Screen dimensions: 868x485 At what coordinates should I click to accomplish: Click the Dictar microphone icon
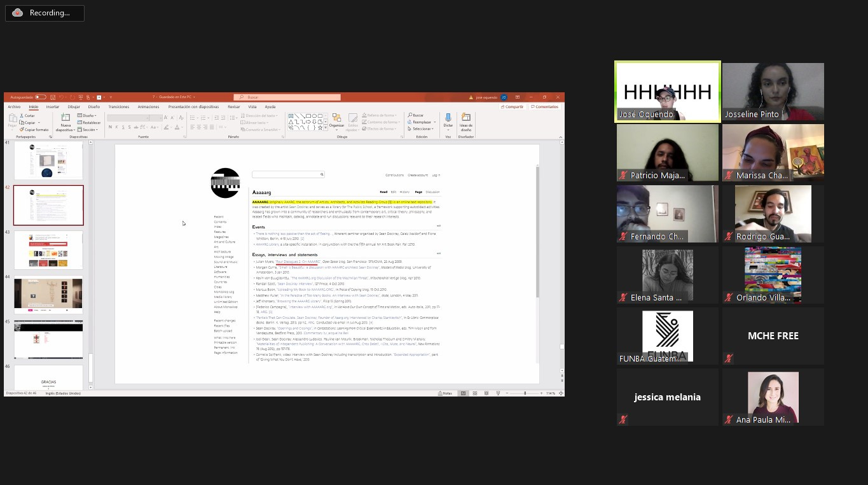coord(448,118)
